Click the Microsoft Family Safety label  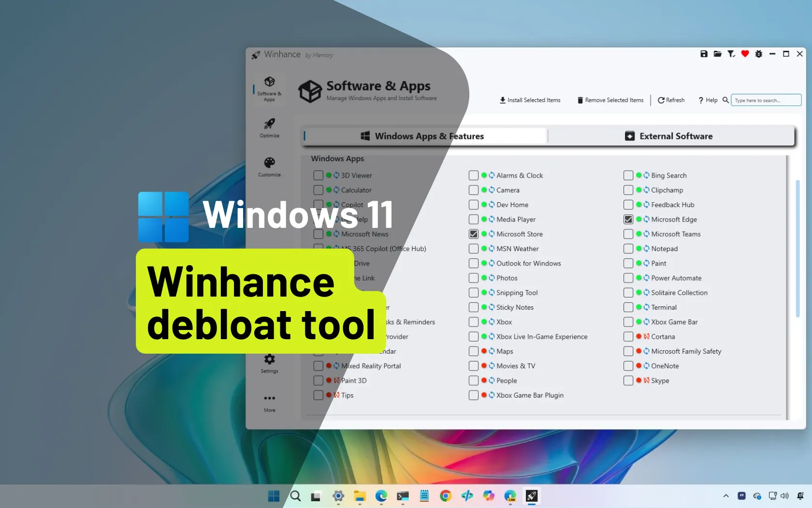tap(686, 351)
